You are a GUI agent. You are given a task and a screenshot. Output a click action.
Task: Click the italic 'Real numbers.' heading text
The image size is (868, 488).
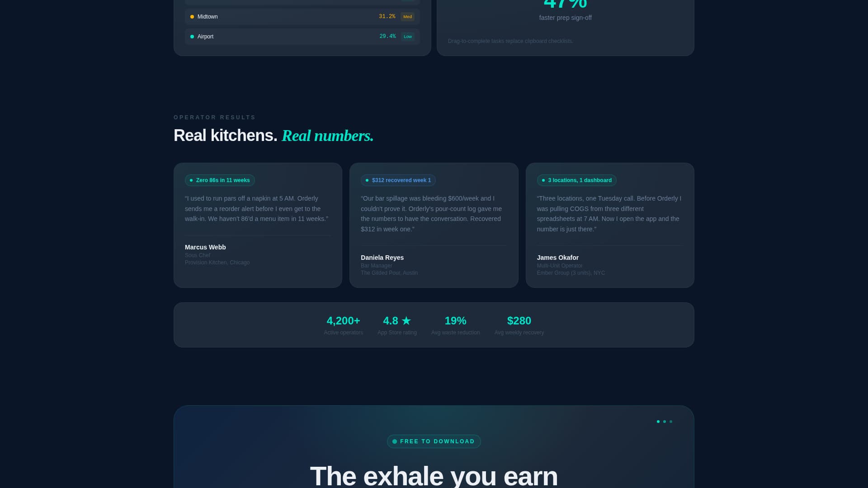click(328, 136)
